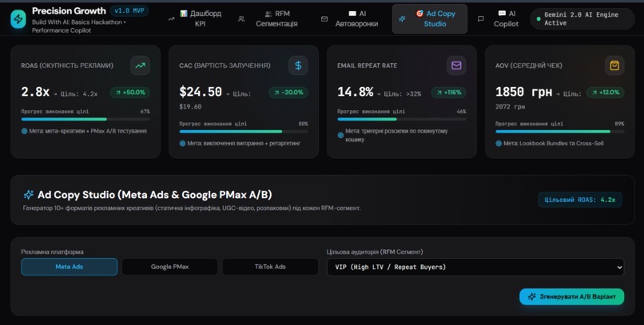Click the people icon before RFM Сегментація
The height and width of the screenshot is (325, 644).
tap(241, 19)
